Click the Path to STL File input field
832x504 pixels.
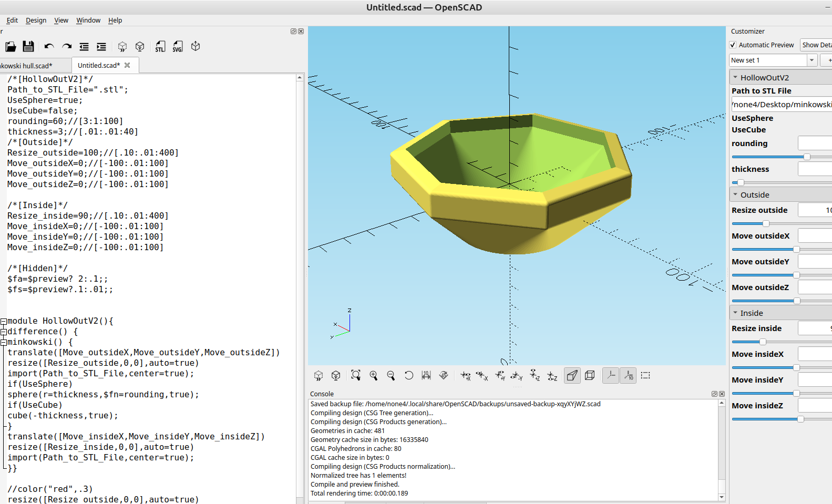(781, 105)
